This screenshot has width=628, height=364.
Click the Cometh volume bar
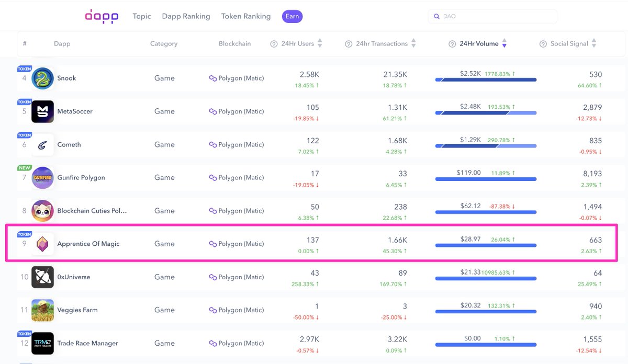point(486,146)
